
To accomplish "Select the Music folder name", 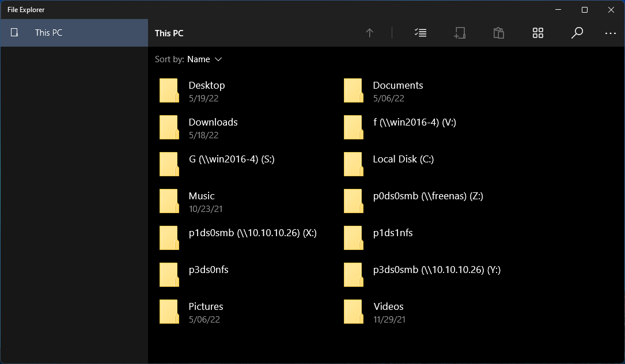I will tap(201, 196).
